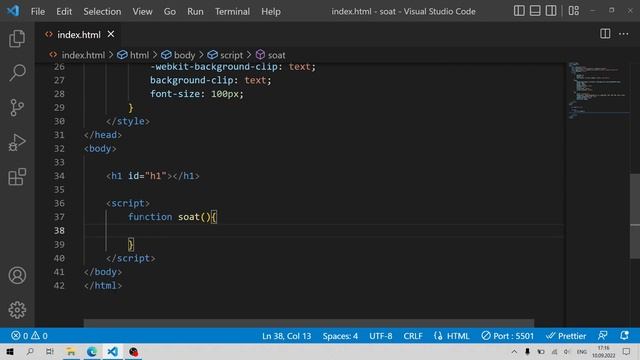Open File Explorer from the taskbar
Image resolution: width=640 pixels, height=360 pixels.
pyautogui.click(x=71, y=351)
